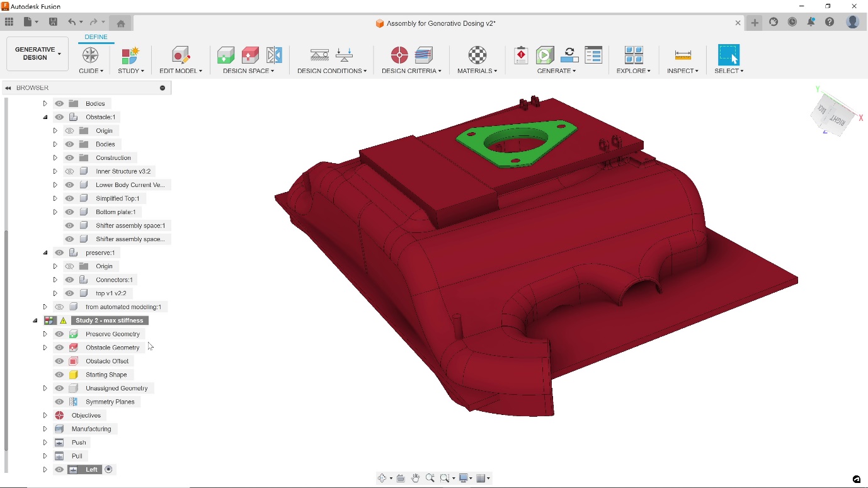Collapse the Study 2 - max stiffness node
Viewport: 868px width, 488px height.
point(35,320)
